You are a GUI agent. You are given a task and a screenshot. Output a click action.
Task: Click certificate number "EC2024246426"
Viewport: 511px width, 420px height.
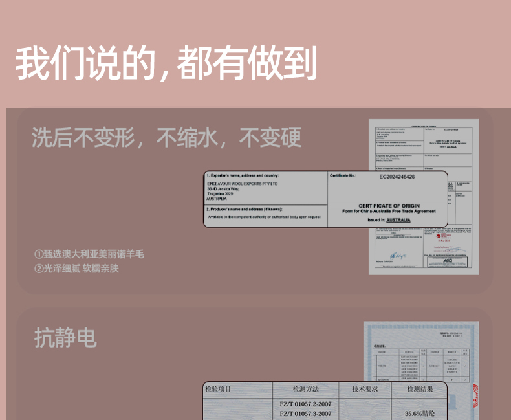click(397, 177)
